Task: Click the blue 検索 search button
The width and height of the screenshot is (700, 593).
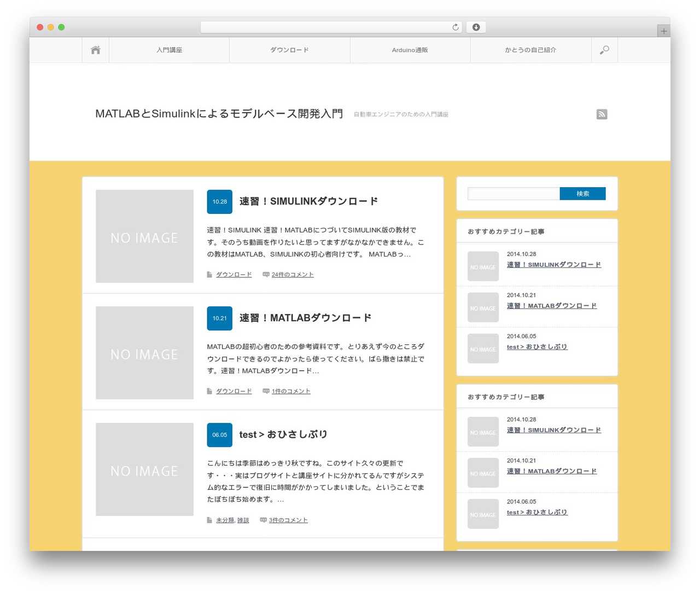Action: tap(582, 194)
